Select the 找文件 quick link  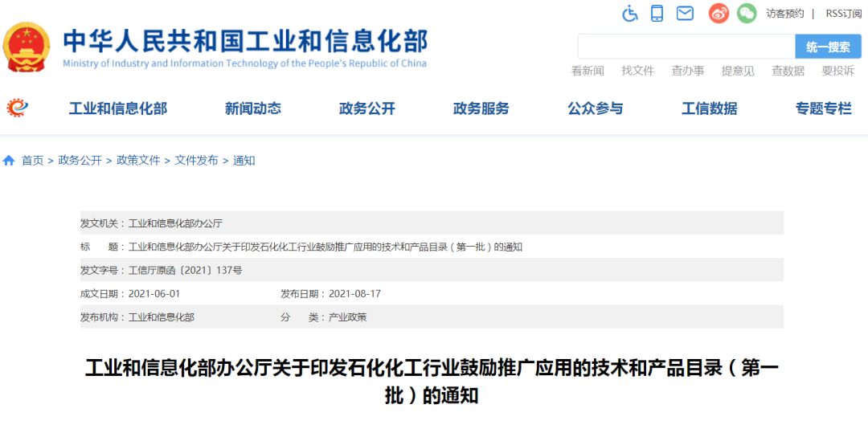pos(637,71)
